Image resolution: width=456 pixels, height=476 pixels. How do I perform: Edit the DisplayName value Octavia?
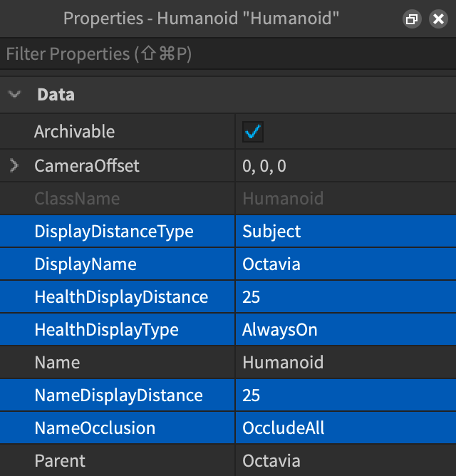coord(345,264)
